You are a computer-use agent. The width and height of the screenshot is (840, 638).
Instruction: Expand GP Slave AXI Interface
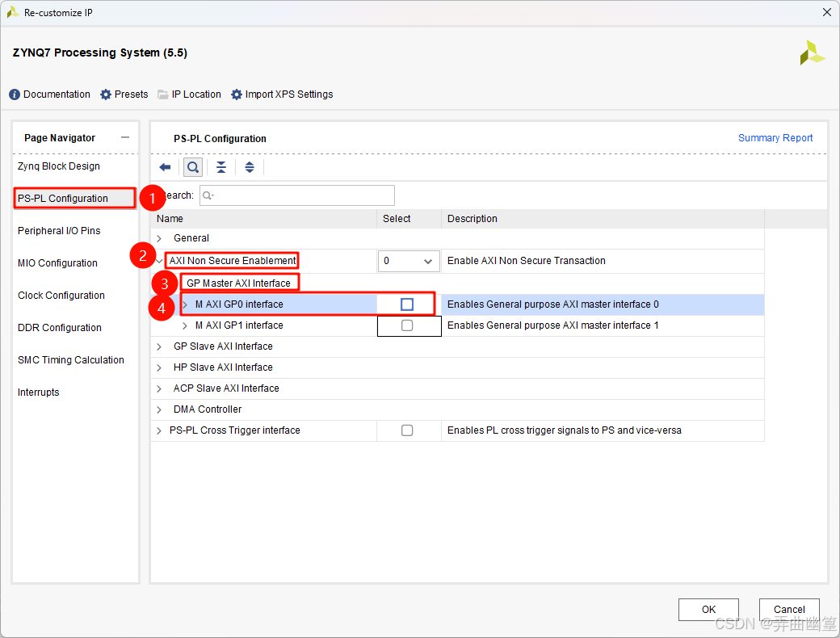[x=159, y=346]
